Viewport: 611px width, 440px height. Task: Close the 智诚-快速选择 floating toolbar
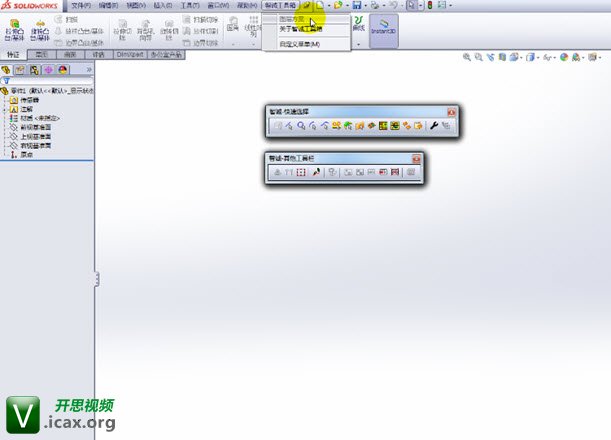pyautogui.click(x=452, y=112)
